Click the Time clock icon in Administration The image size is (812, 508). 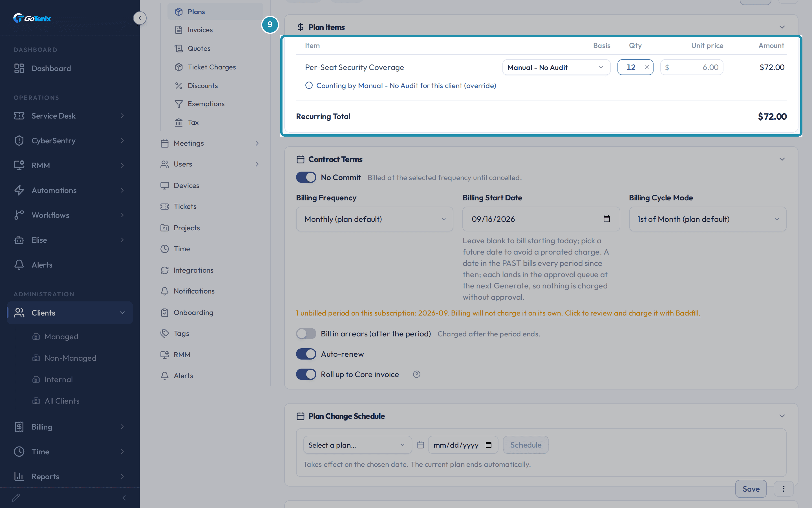(x=19, y=452)
